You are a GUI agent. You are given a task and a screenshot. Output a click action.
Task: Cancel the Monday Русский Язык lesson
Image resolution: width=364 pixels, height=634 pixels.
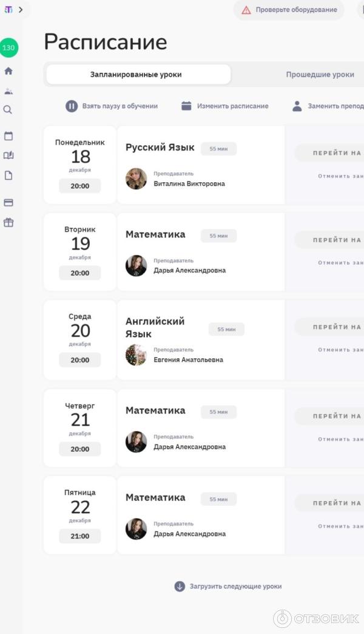(x=340, y=176)
